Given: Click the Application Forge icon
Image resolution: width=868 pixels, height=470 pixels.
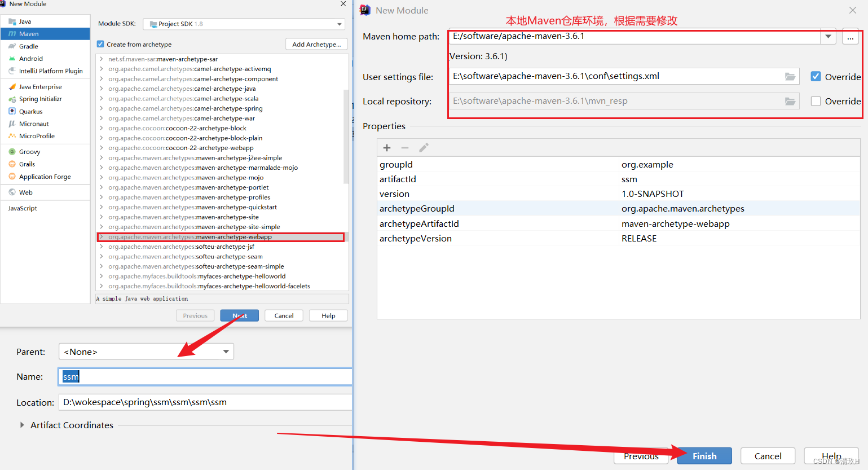Looking at the screenshot, I should [12, 177].
